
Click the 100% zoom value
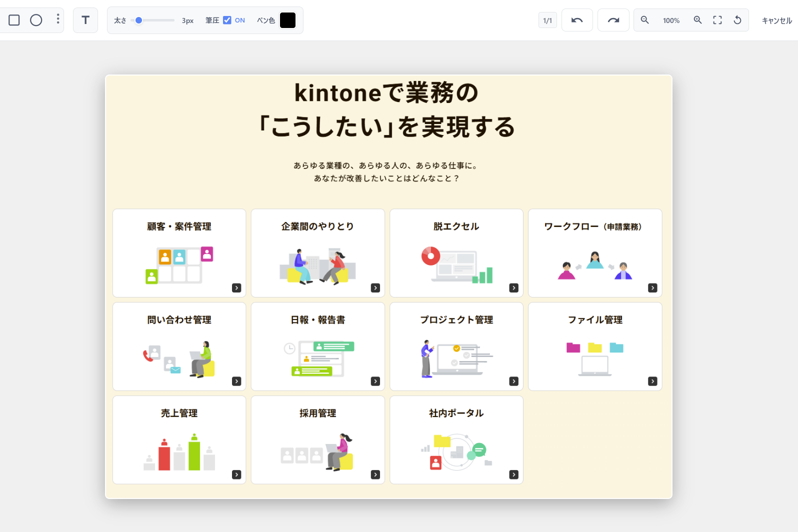pos(671,20)
